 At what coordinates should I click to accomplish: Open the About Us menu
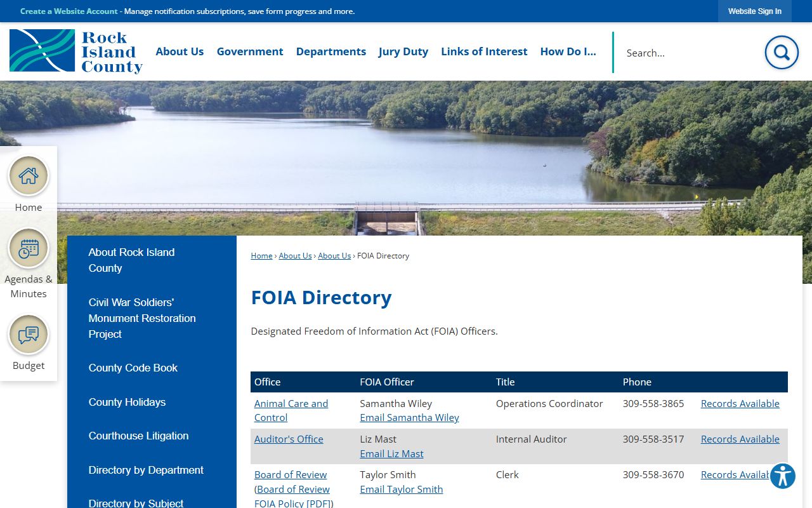point(180,51)
